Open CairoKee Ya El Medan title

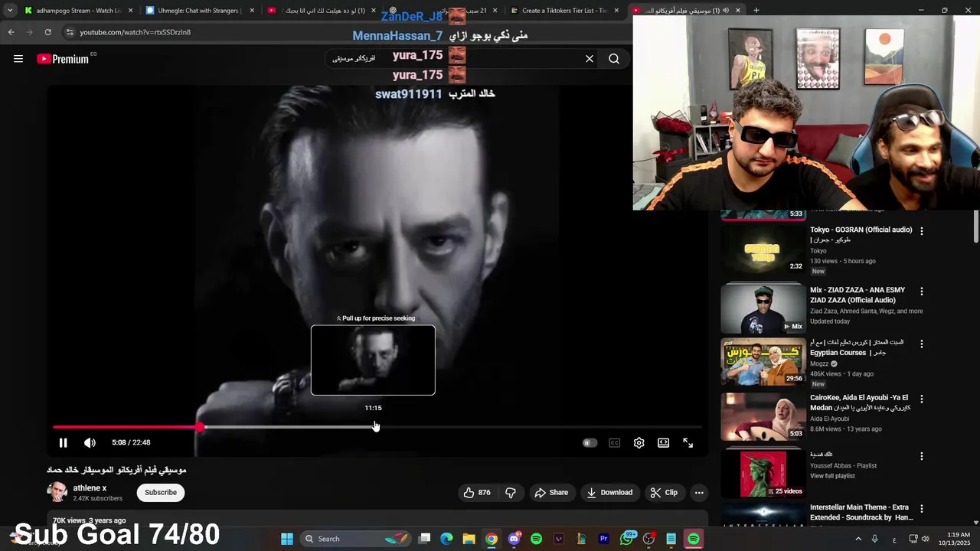(x=860, y=403)
